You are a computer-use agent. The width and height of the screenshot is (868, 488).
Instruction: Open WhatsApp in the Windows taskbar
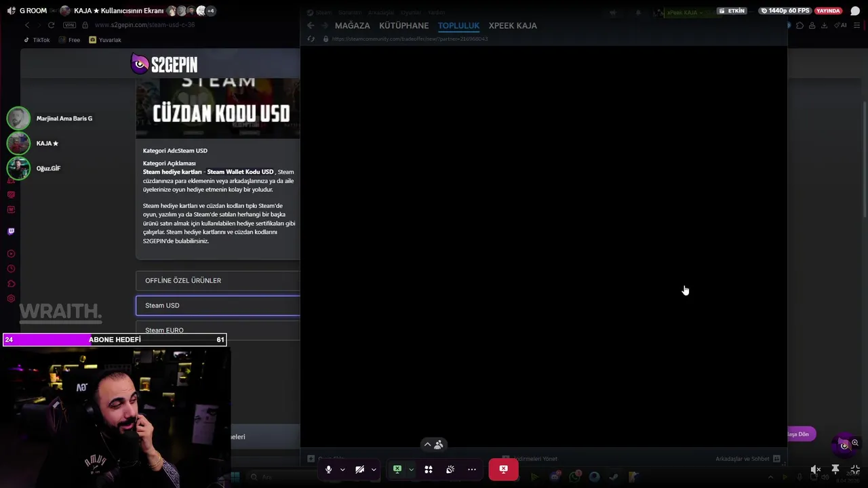(575, 477)
